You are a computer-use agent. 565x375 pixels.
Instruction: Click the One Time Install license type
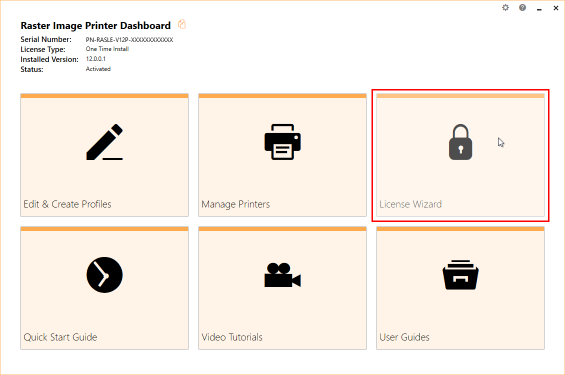coord(107,49)
